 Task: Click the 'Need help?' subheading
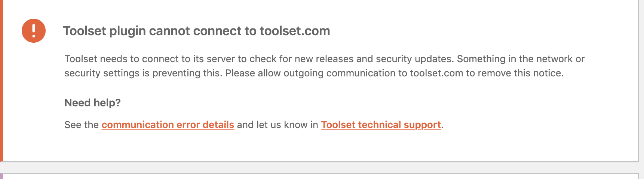pyautogui.click(x=92, y=103)
